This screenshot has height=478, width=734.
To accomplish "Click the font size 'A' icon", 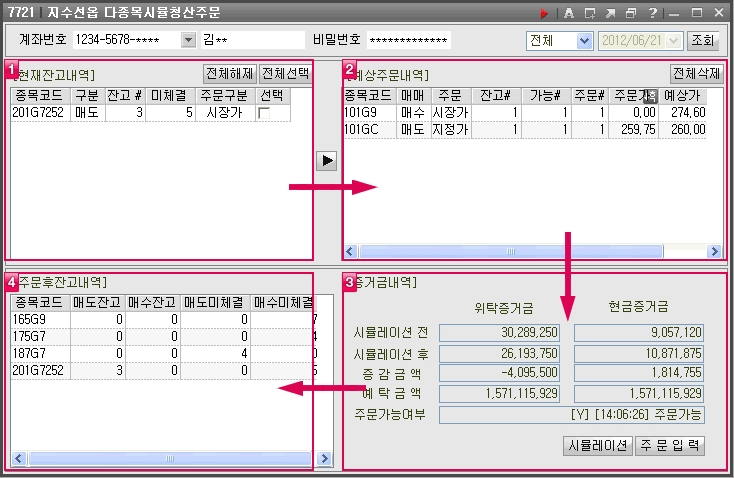I will click(568, 13).
